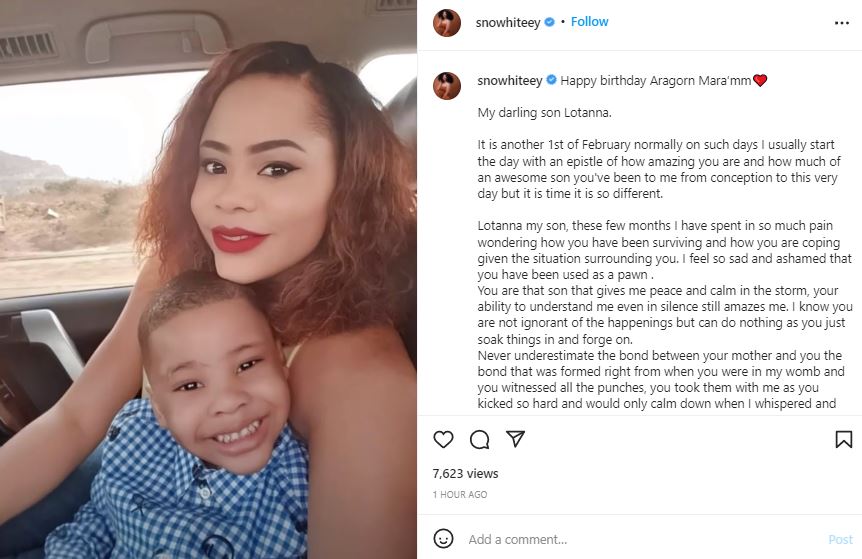Save the post with the bookmark icon
This screenshot has height=559, width=862.
pyautogui.click(x=843, y=440)
